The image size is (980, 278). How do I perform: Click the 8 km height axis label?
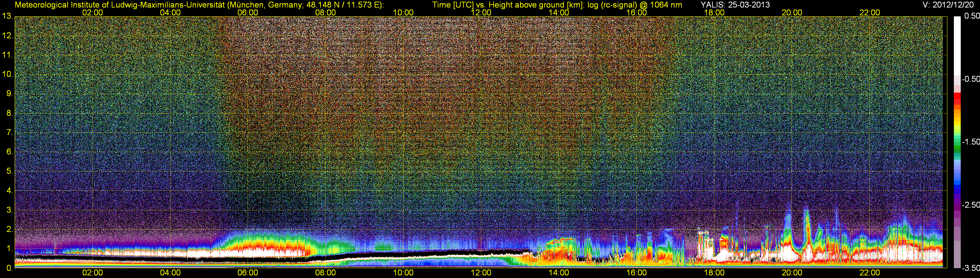(9, 113)
